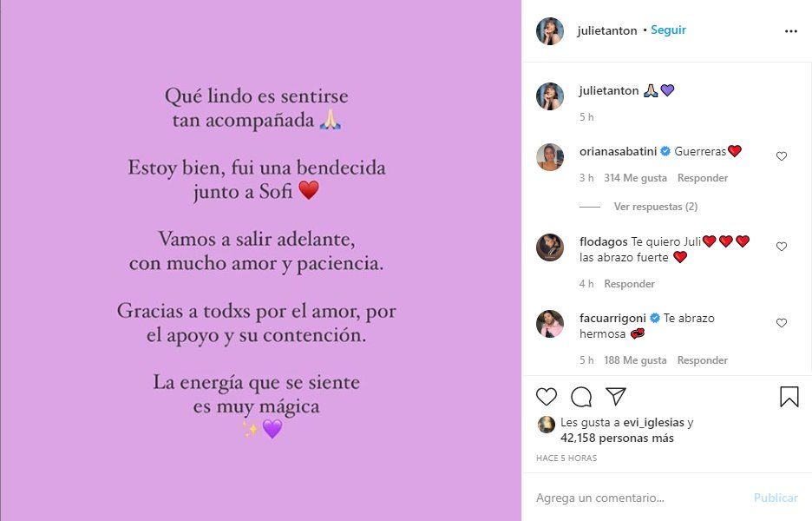Like orianasabatini's comment heart
The image size is (812, 521).
(x=782, y=156)
